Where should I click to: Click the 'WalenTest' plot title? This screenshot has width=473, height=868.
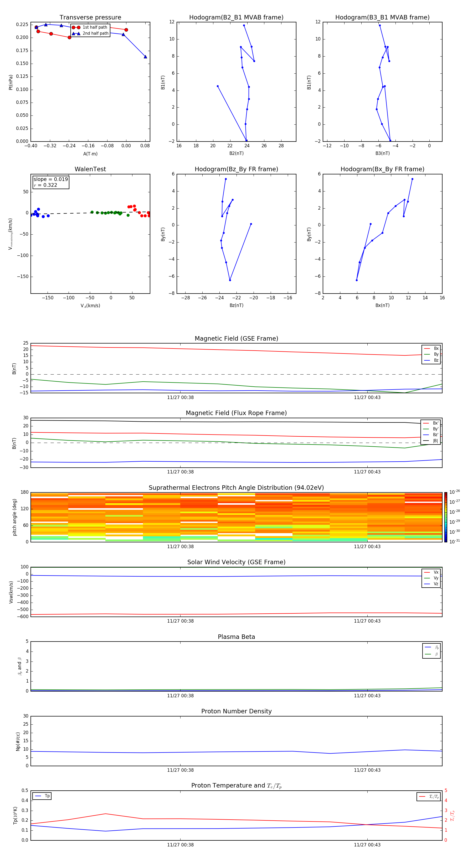(x=90, y=169)
